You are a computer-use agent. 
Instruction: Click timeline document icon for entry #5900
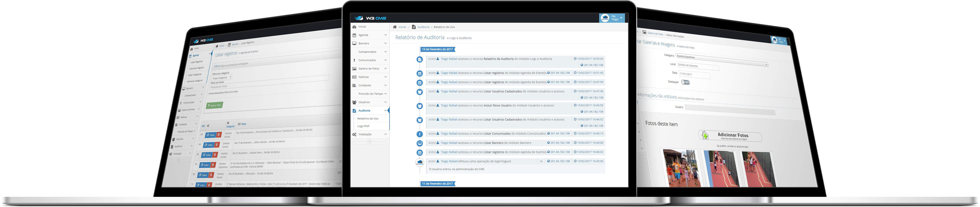pyautogui.click(x=419, y=59)
